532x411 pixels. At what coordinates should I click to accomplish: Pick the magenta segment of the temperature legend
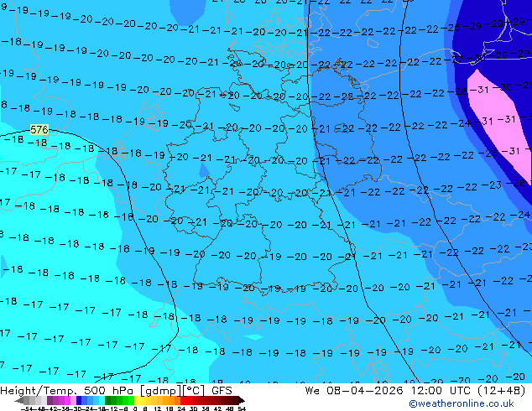pyautogui.click(x=67, y=400)
